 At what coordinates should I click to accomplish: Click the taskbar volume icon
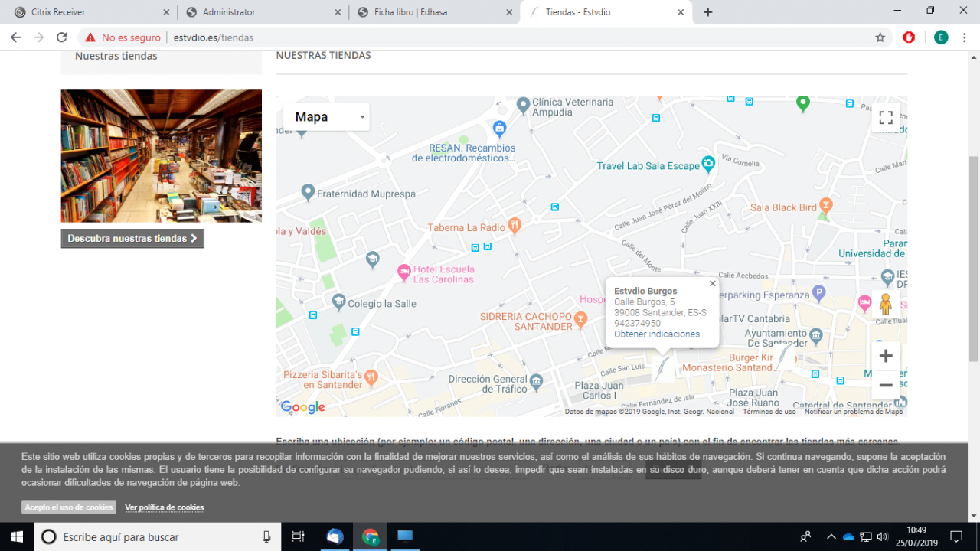(x=882, y=536)
